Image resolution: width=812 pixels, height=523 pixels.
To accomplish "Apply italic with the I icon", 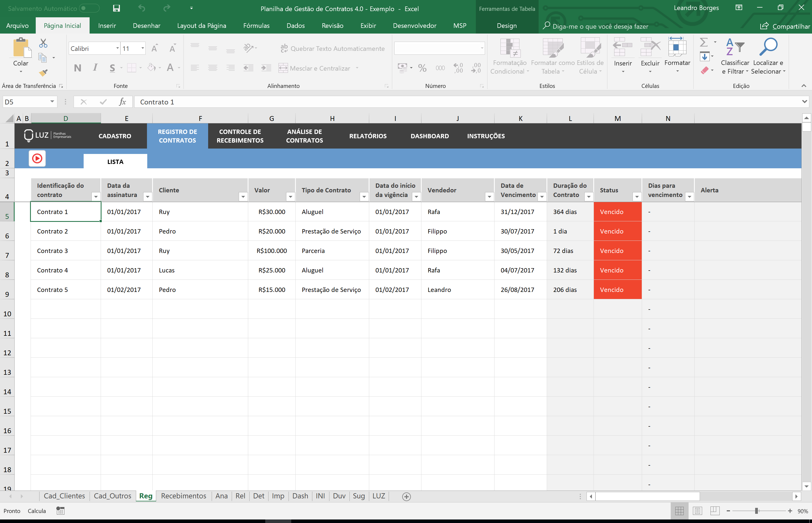I will (95, 68).
